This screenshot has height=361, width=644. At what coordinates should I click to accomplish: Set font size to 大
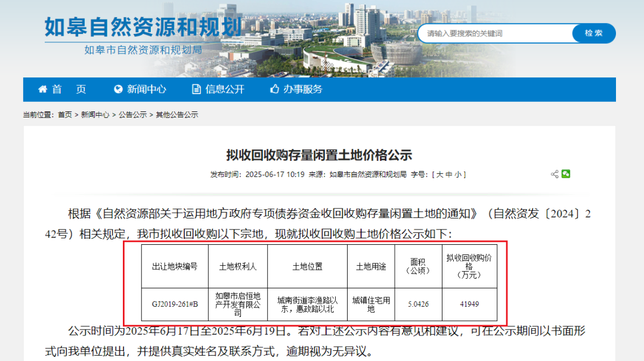point(439,175)
